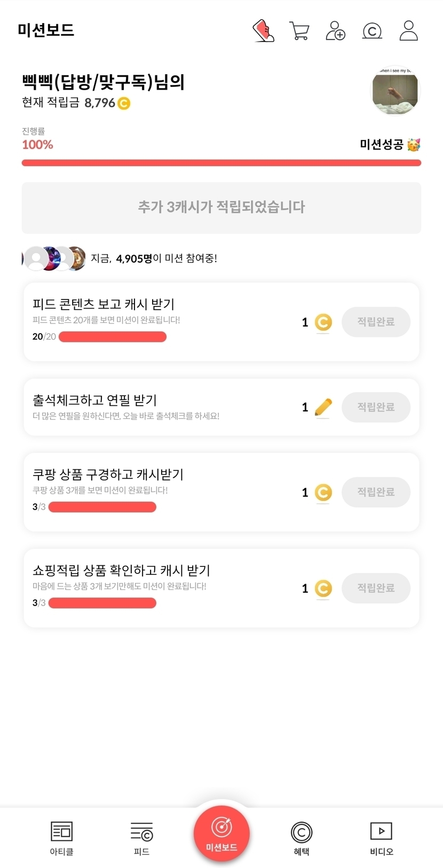Open the cash coin icon in header

pos(372,31)
